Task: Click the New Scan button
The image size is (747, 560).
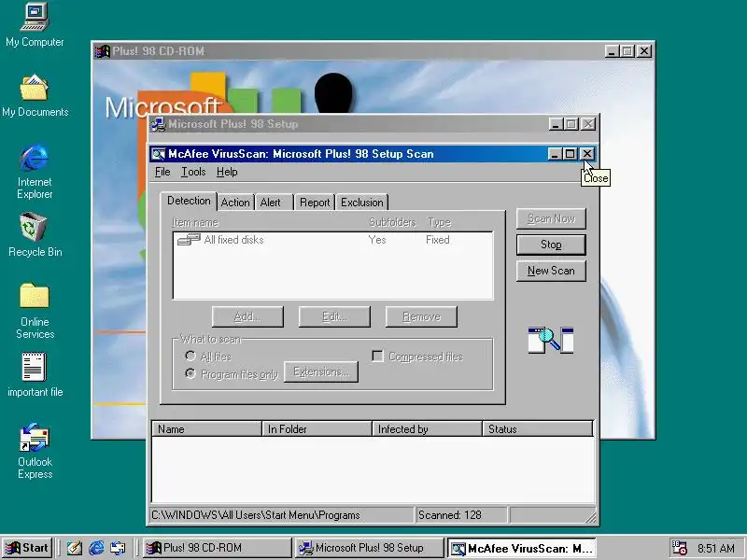Action: click(x=551, y=271)
